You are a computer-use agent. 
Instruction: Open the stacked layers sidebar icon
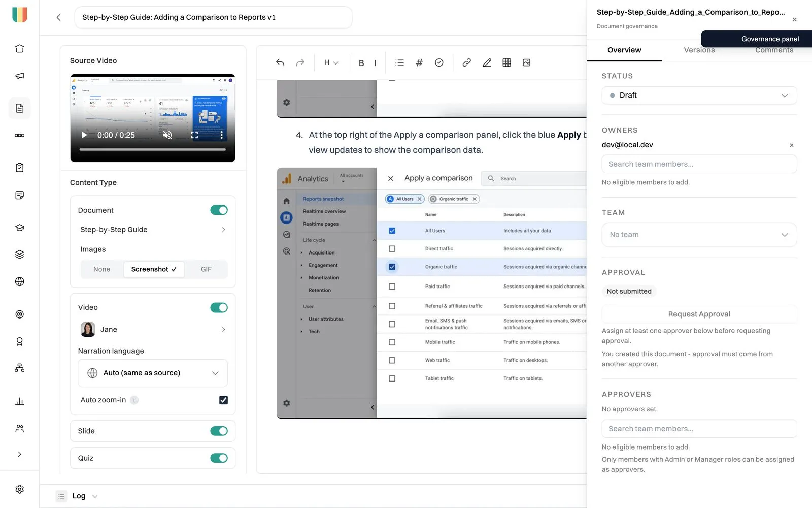coord(19,255)
